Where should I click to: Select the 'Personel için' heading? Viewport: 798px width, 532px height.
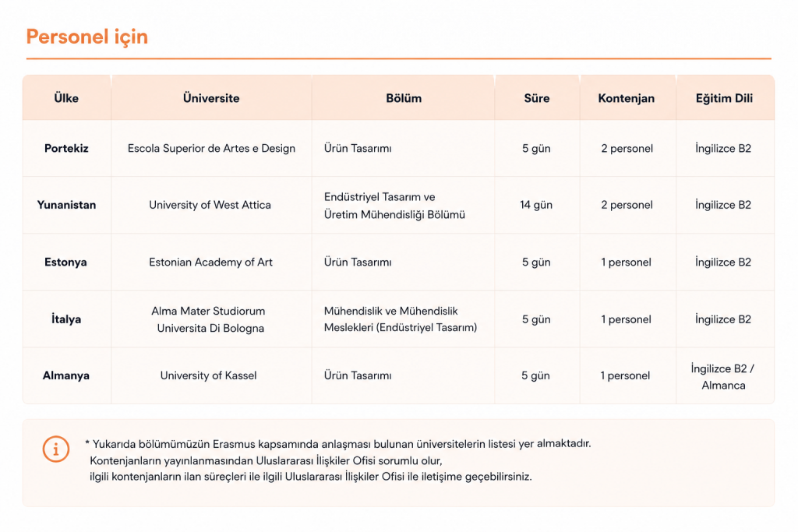click(x=87, y=37)
